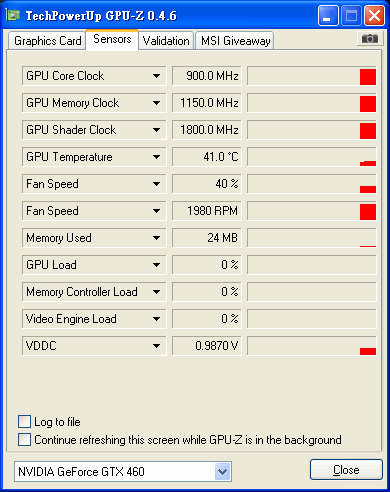Minimize the GPU-Z window
This screenshot has width=390, height=492.
coord(328,15)
